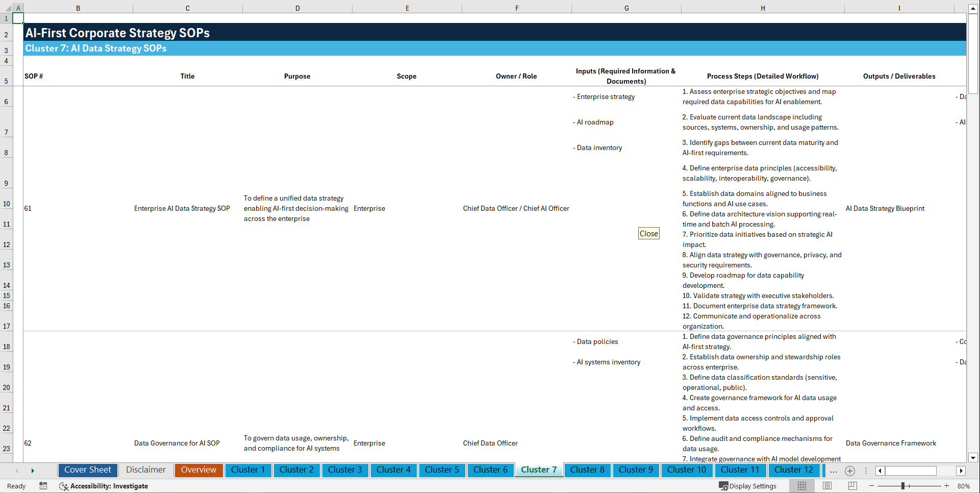Click the Close button in the worksheet
This screenshot has width=980, height=493.
[x=648, y=233]
